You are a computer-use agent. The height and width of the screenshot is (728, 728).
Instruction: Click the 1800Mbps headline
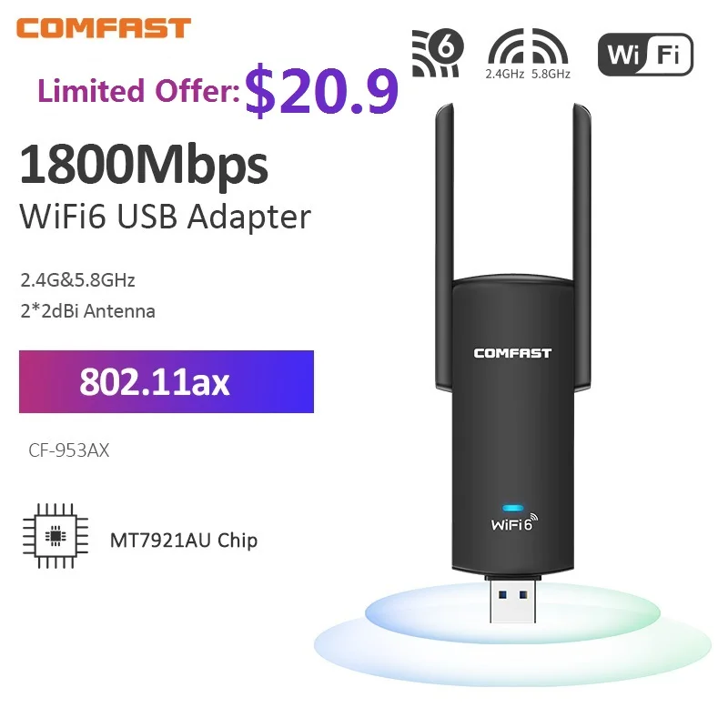click(144, 166)
